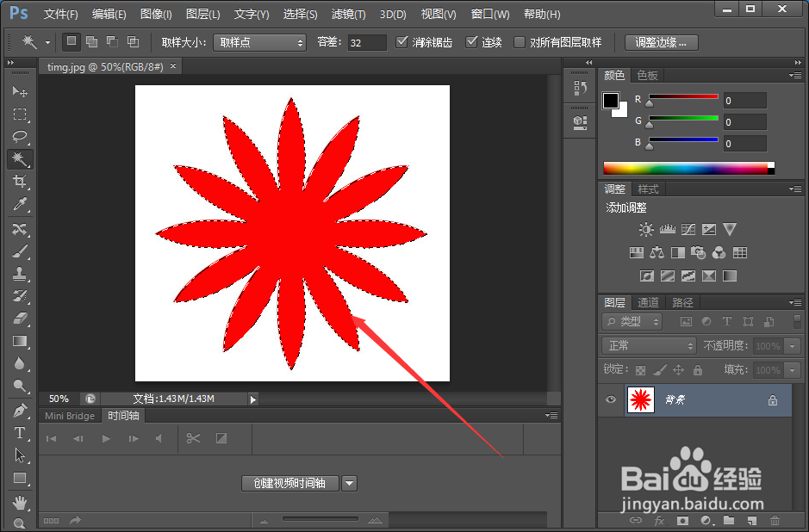Image resolution: width=809 pixels, height=532 pixels.
Task: Select the Clone Stamp tool
Action: (20, 274)
